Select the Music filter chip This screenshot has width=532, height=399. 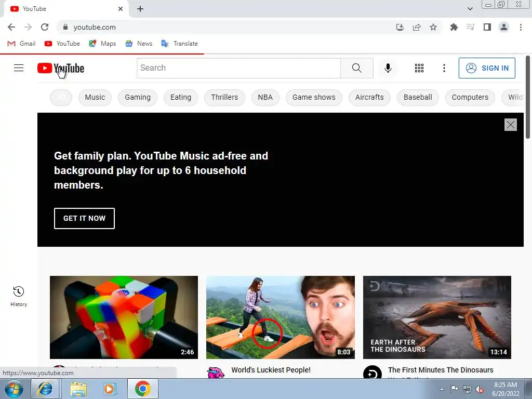[x=95, y=97]
